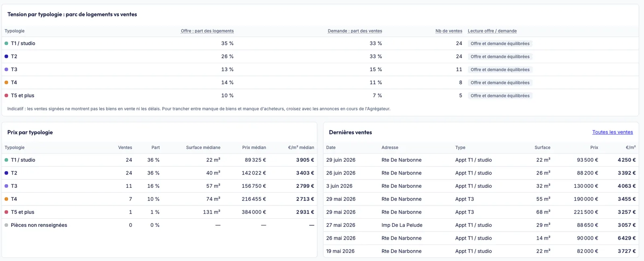Select the "29 juin 2026" sale date
Image resolution: width=644 pixels, height=261 pixels.
(341, 160)
